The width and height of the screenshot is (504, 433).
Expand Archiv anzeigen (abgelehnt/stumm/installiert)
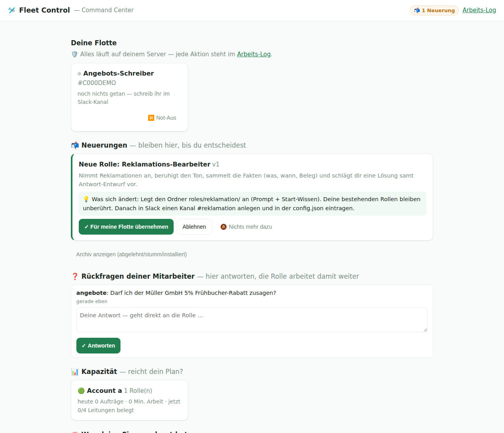[x=132, y=254]
